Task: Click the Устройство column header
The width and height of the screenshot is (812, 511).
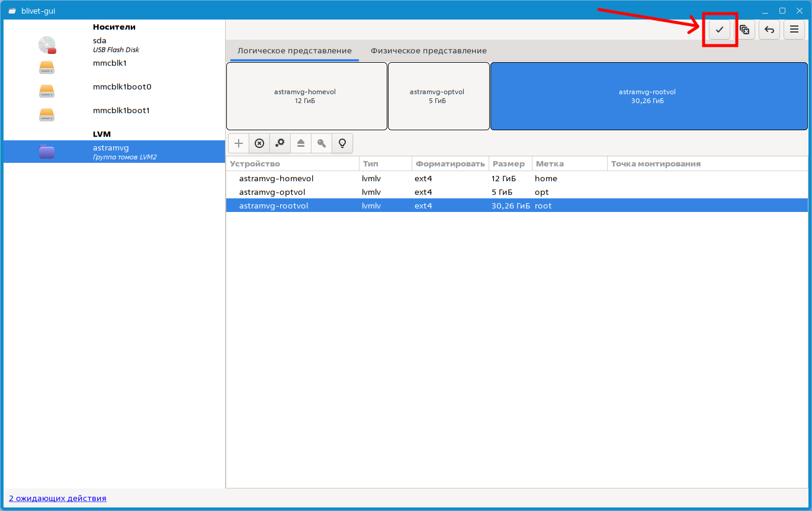Action: coord(255,164)
